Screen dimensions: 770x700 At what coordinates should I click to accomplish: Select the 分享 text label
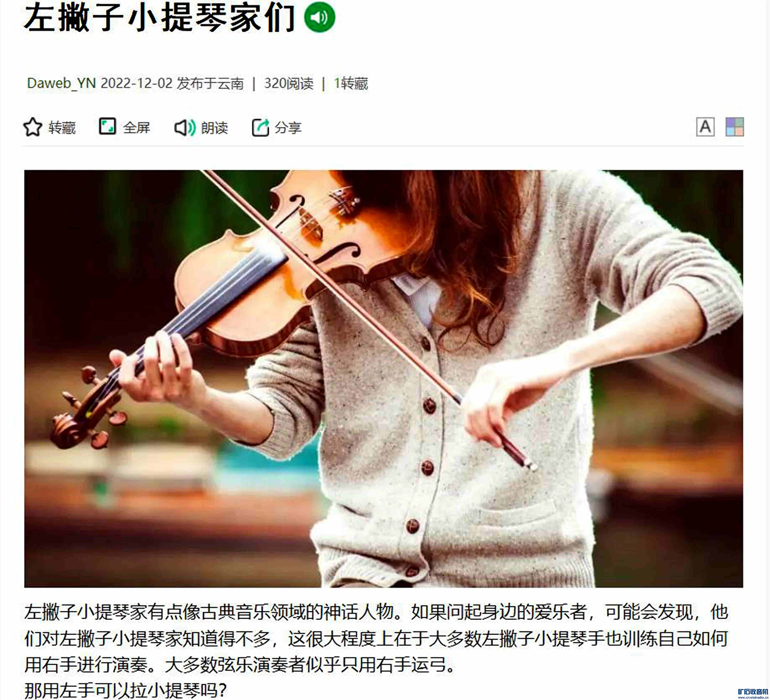tap(288, 128)
